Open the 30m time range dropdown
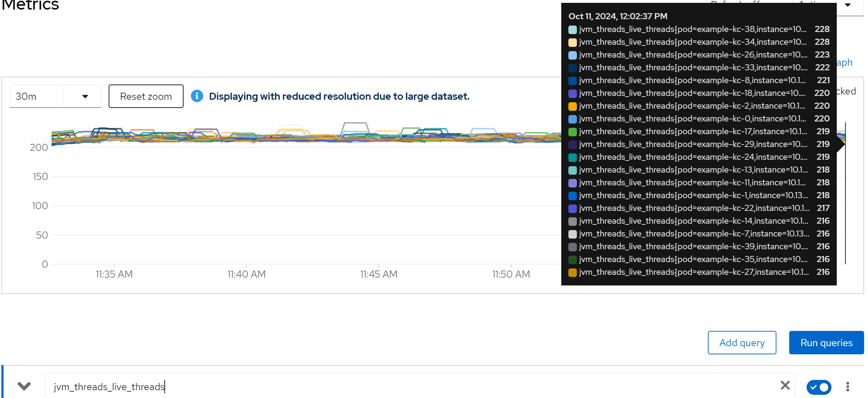Screen dimensions: 868x398 pyautogui.click(x=85, y=96)
